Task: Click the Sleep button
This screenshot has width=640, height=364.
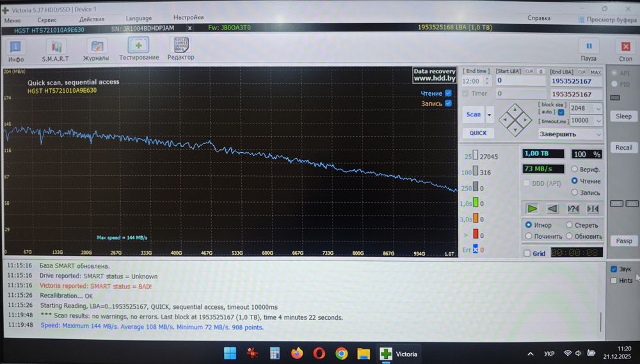Action: click(623, 116)
